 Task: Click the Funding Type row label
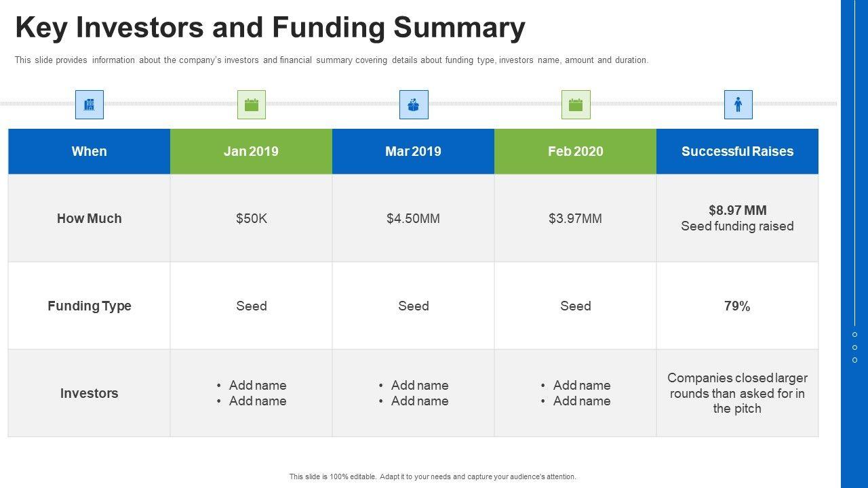tap(90, 306)
